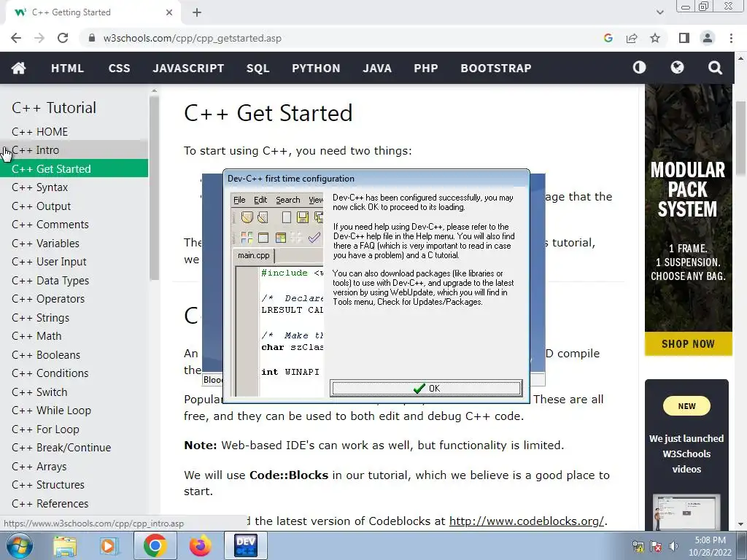This screenshot has width=747, height=560.
Task: Open C++ Switch sidebar link
Action: coord(74,392)
